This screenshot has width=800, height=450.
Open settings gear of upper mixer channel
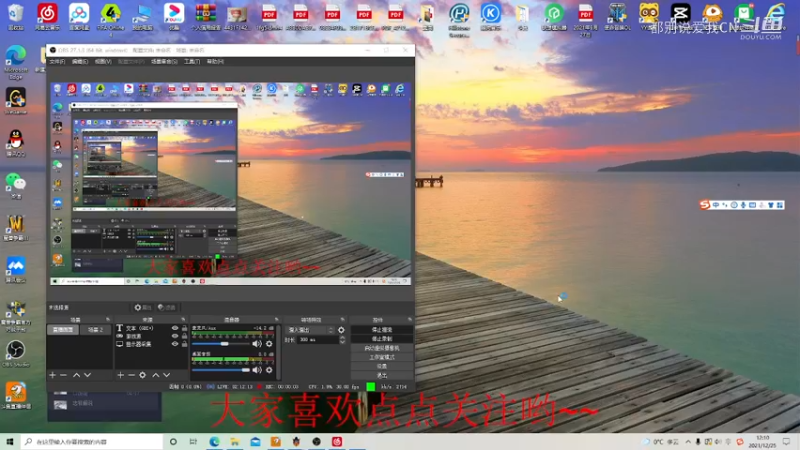269,344
